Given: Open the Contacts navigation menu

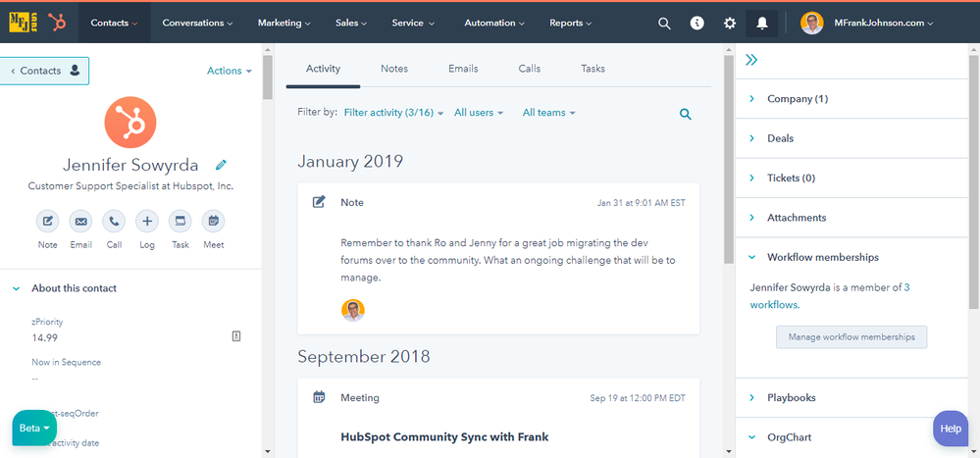Looking at the screenshot, I should [x=114, y=24].
